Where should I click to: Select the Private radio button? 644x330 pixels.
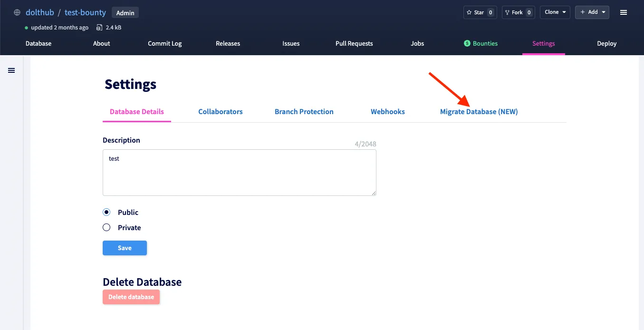coord(106,228)
